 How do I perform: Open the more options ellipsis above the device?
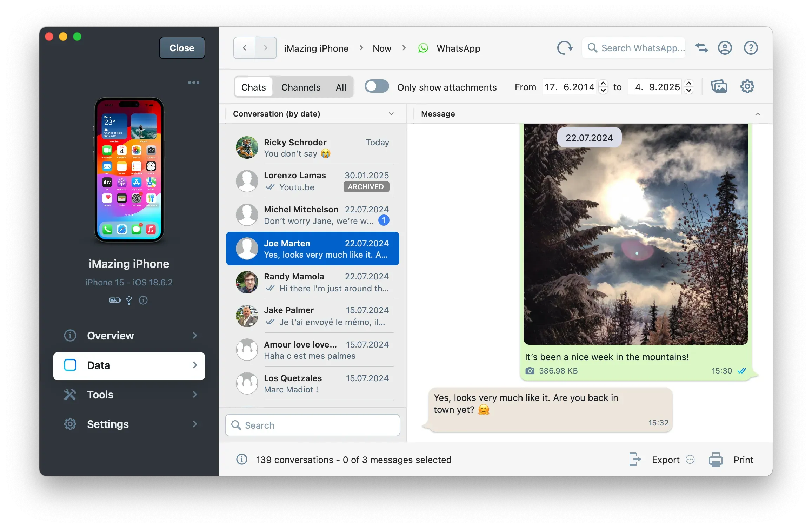[x=194, y=82]
